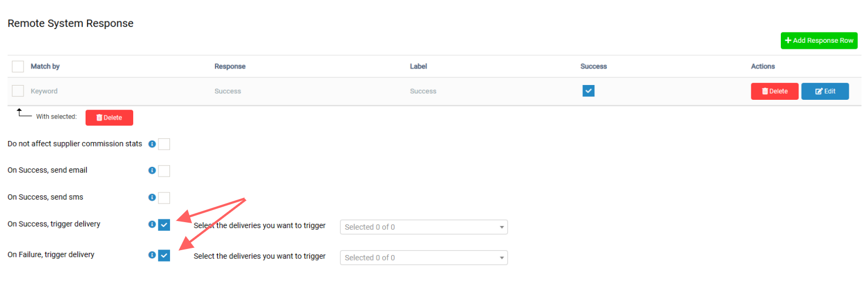The height and width of the screenshot is (283, 868).
Task: Select the Keyword row checkbox
Action: point(18,91)
